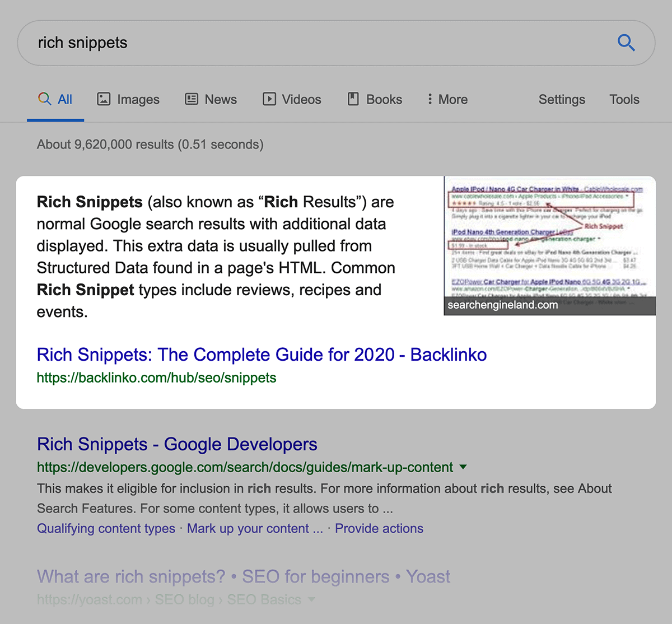The height and width of the screenshot is (624, 672).
Task: Open the News tab
Action: click(x=211, y=99)
